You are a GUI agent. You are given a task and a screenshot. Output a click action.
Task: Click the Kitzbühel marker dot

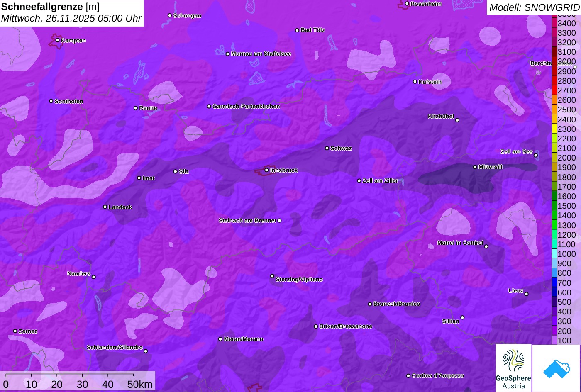(457, 120)
